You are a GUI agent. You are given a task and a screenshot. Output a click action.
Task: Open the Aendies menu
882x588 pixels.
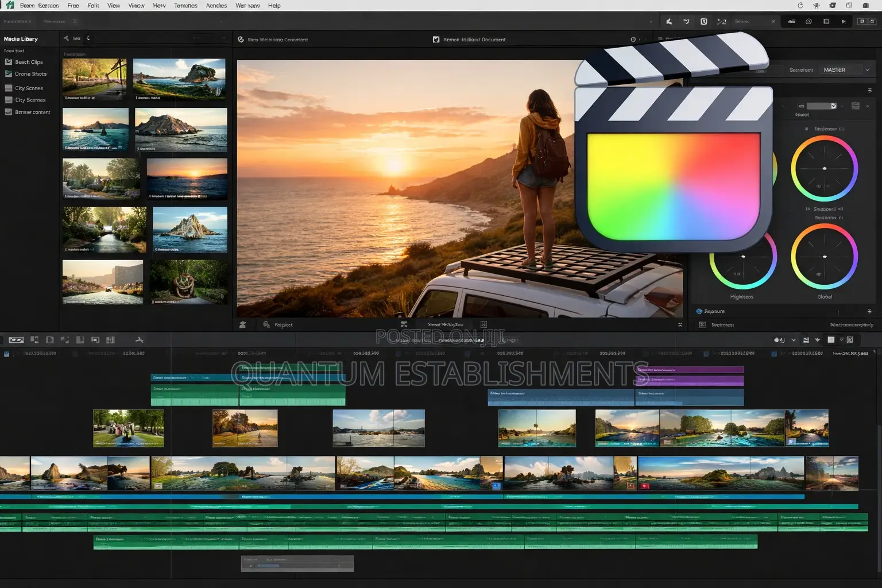click(x=216, y=6)
